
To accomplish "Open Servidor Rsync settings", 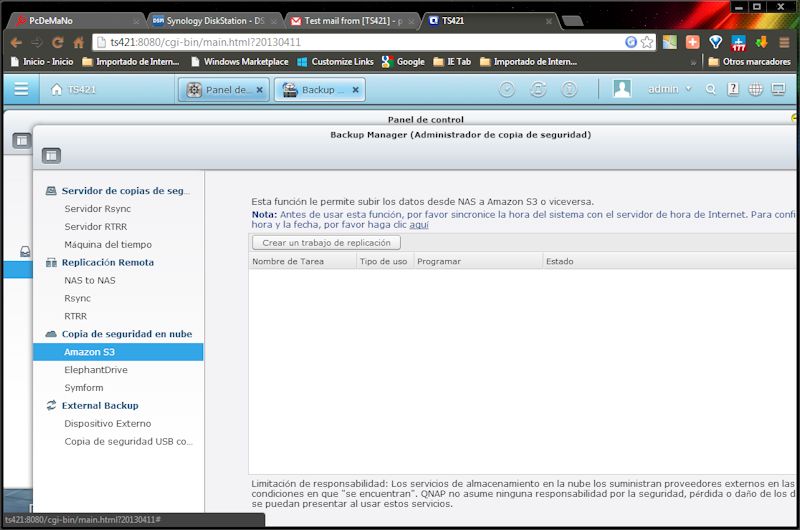I will [x=97, y=209].
